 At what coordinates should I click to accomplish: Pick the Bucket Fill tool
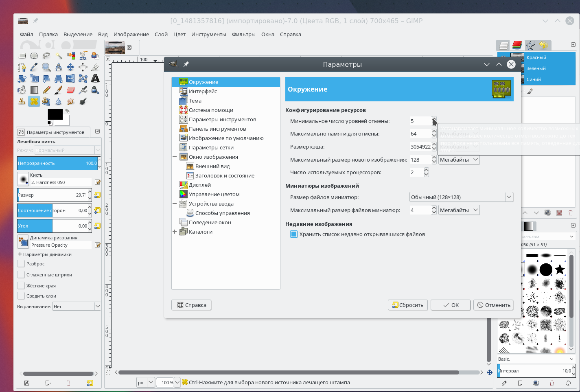(22, 90)
